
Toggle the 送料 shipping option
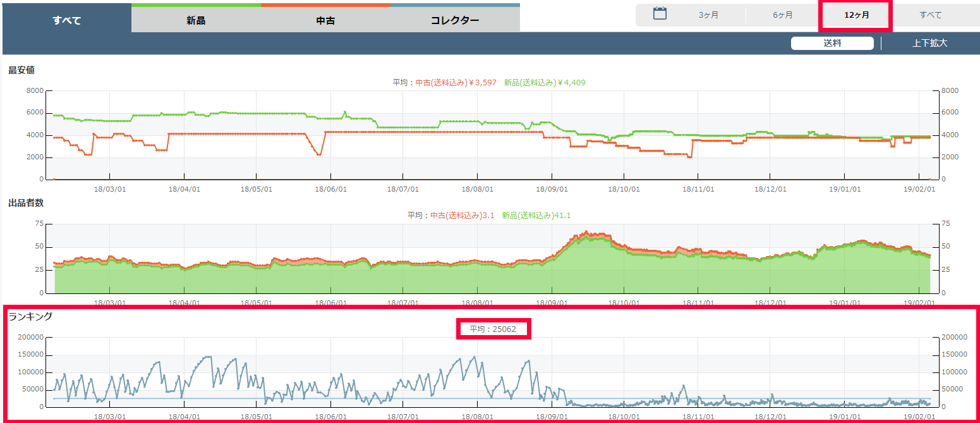tap(832, 44)
